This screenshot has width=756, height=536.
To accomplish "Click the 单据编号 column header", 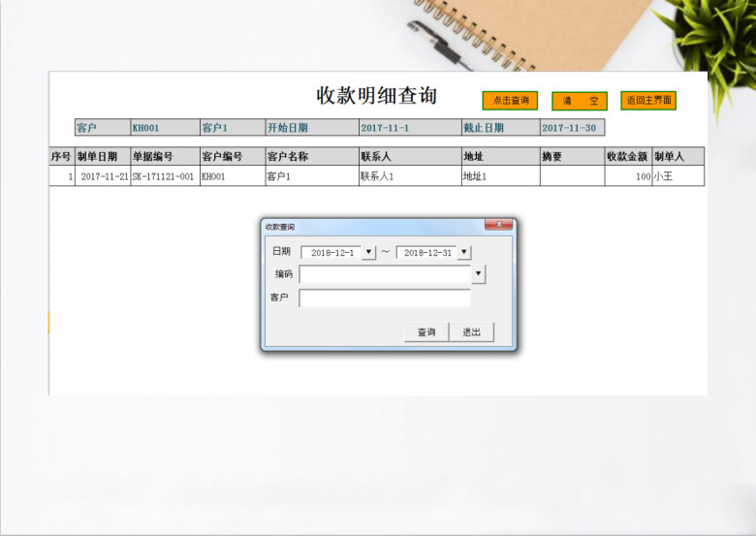I will click(x=165, y=156).
